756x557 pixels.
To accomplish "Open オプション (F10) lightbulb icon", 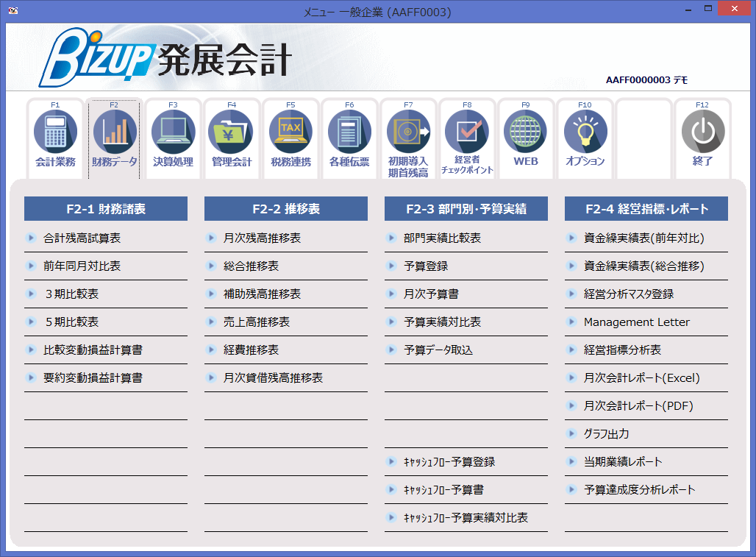I will [585, 138].
